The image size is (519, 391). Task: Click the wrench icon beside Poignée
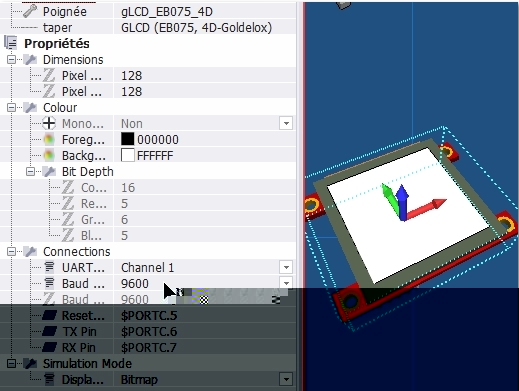[30, 11]
